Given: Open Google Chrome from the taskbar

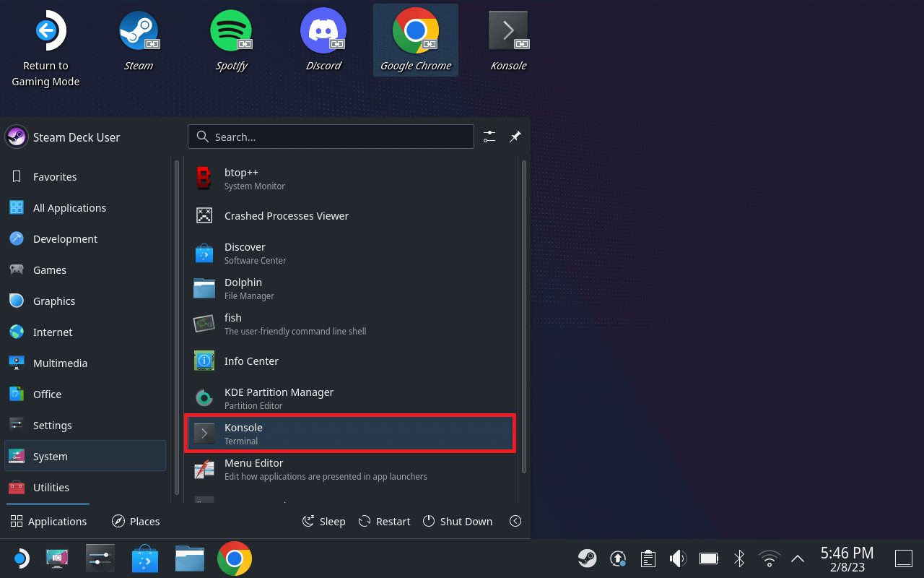Looking at the screenshot, I should point(235,558).
